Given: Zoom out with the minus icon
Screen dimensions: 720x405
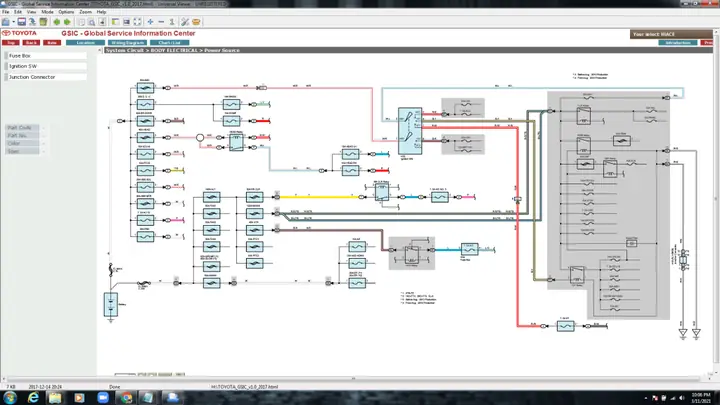Looking at the screenshot, I should 161,22.
